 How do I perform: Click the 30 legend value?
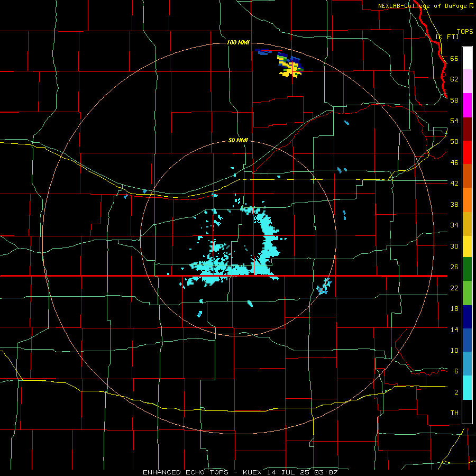(454, 246)
